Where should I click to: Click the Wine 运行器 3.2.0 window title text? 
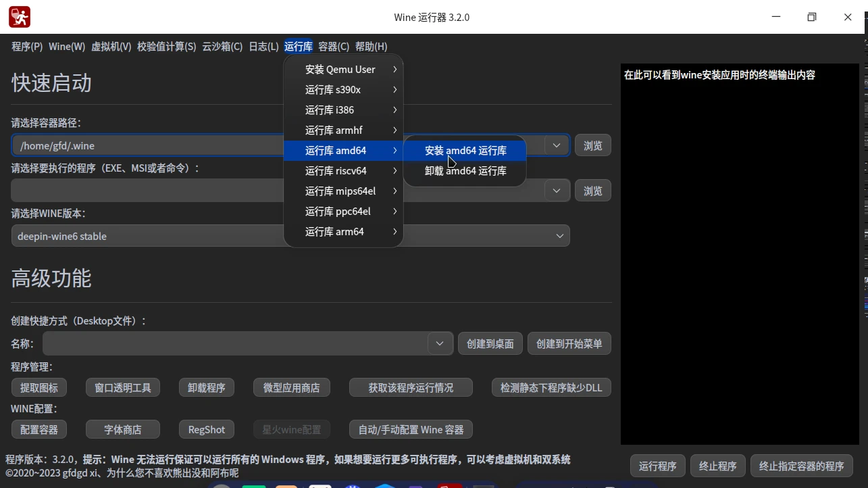(432, 17)
